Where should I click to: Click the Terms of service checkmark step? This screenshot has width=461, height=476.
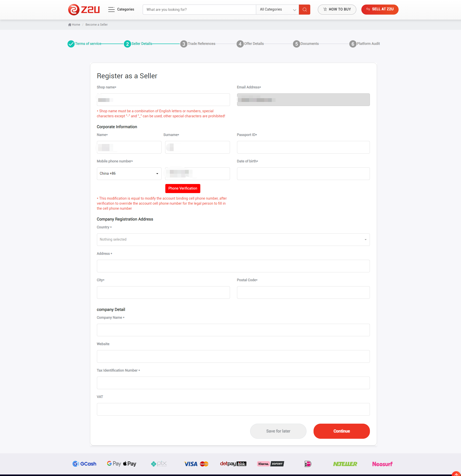tap(71, 44)
